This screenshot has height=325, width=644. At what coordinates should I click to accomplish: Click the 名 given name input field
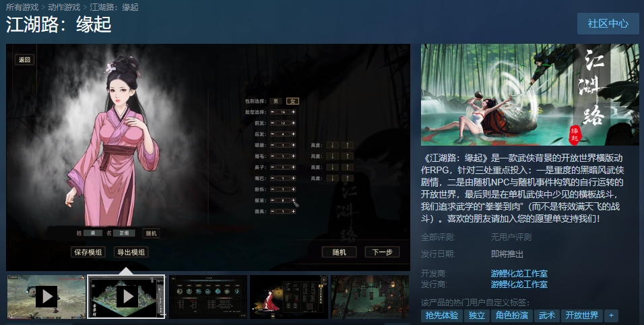tap(124, 233)
